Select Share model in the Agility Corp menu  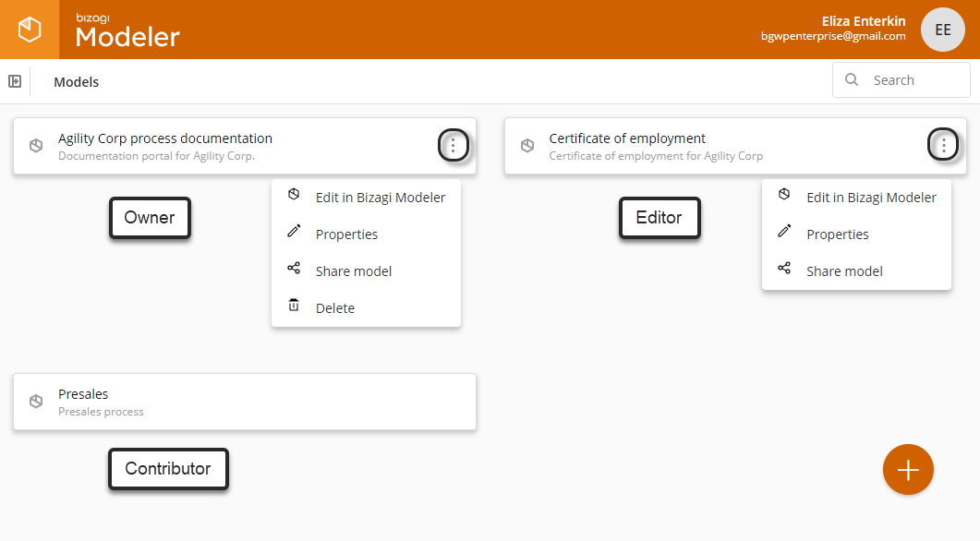(367, 271)
